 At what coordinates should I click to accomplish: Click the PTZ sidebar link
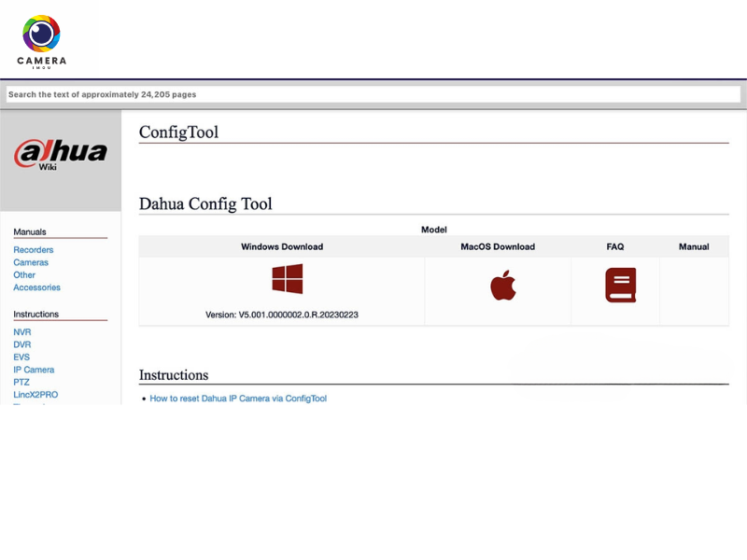[x=21, y=382]
